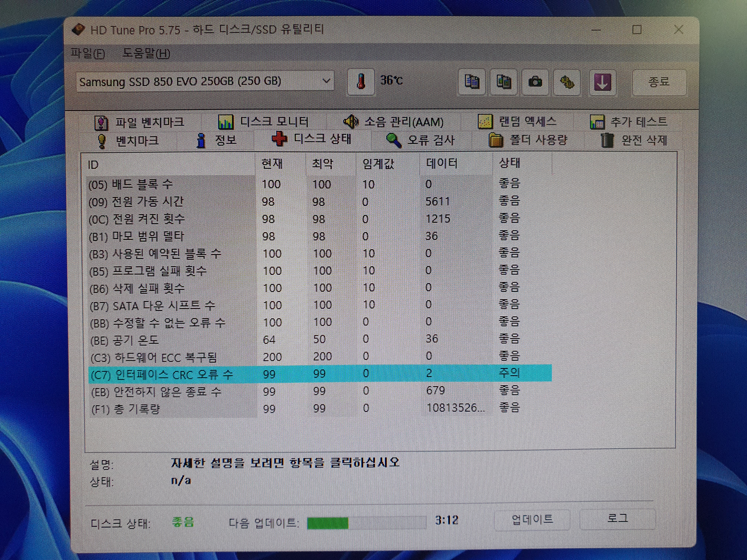Screen dimensions: 747x560
Task: Maximize the HD Tune Pro window
Action: (x=637, y=30)
